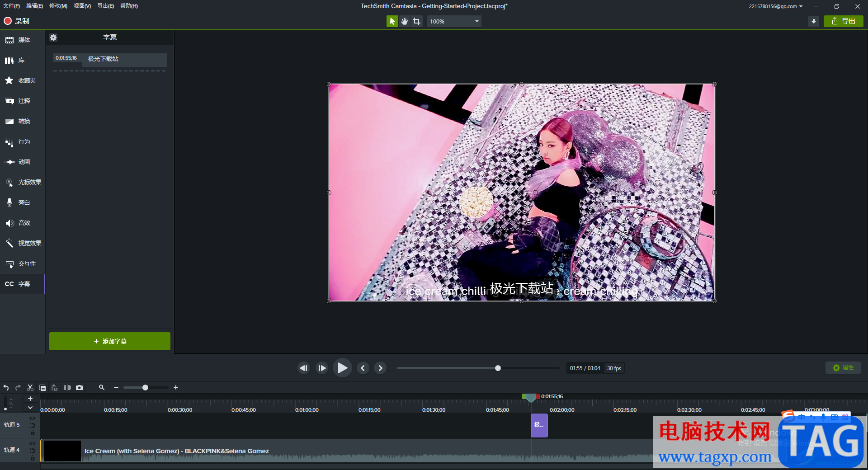Click the preview playback scrubber handle
Image resolution: width=868 pixels, height=470 pixels.
[498, 368]
